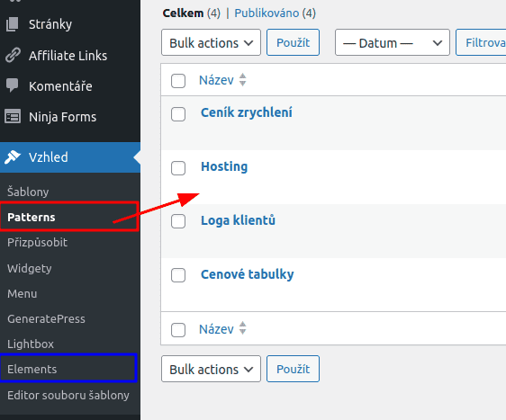Click the Stránky pages icon
This screenshot has width=506, height=420.
point(13,24)
